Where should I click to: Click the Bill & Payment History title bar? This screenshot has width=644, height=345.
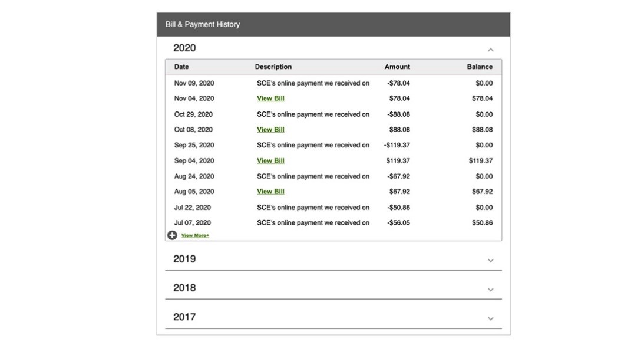[333, 24]
